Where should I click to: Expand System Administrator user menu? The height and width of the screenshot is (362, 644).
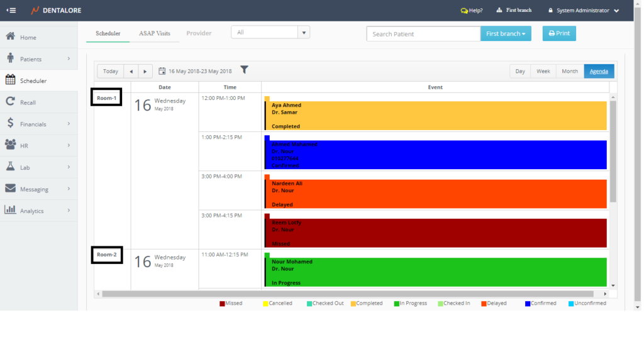pos(616,11)
